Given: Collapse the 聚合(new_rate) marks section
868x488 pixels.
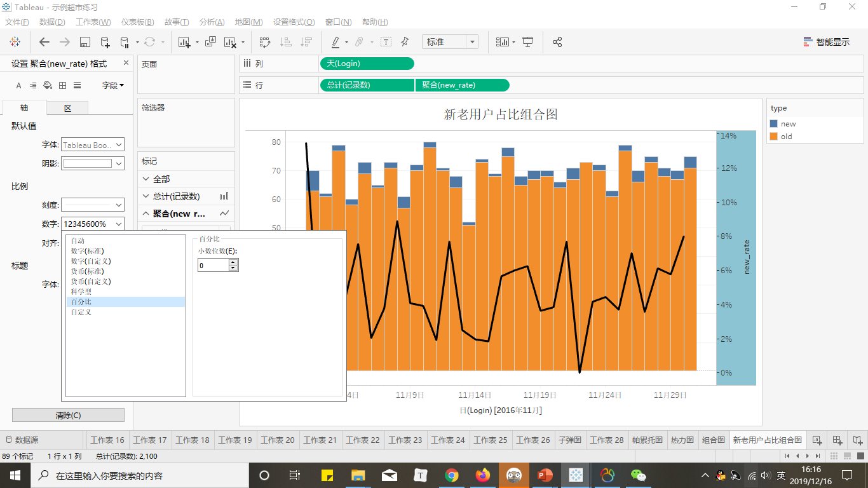Looking at the screenshot, I should click(x=146, y=213).
